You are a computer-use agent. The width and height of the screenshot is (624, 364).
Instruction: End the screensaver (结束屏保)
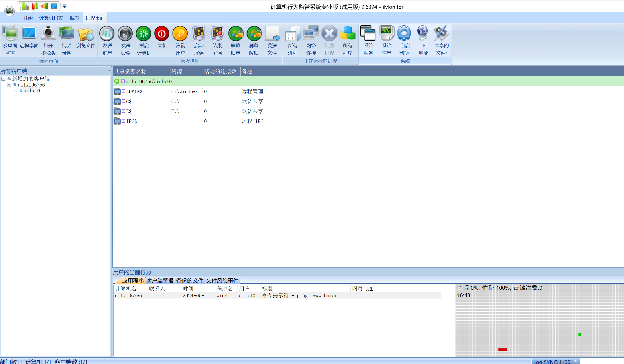point(217,41)
